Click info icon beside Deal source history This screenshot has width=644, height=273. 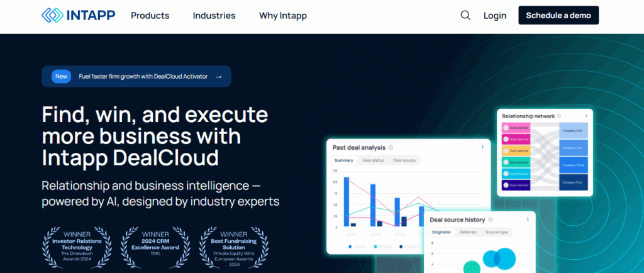(x=491, y=220)
